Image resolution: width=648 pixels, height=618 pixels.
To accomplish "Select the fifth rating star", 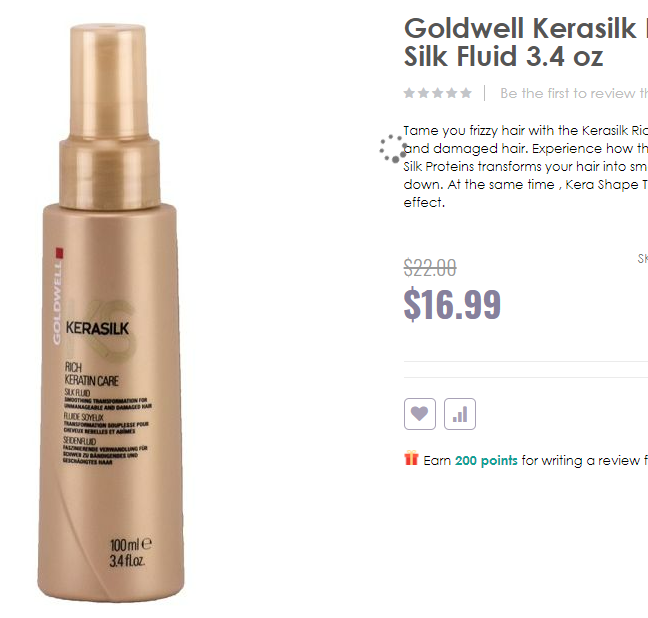I will (x=466, y=93).
